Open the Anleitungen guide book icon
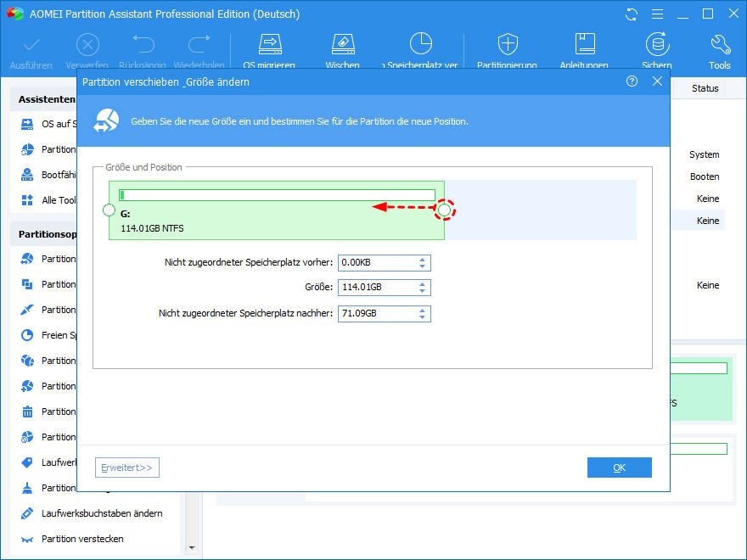This screenshot has width=747, height=560. coord(585,44)
